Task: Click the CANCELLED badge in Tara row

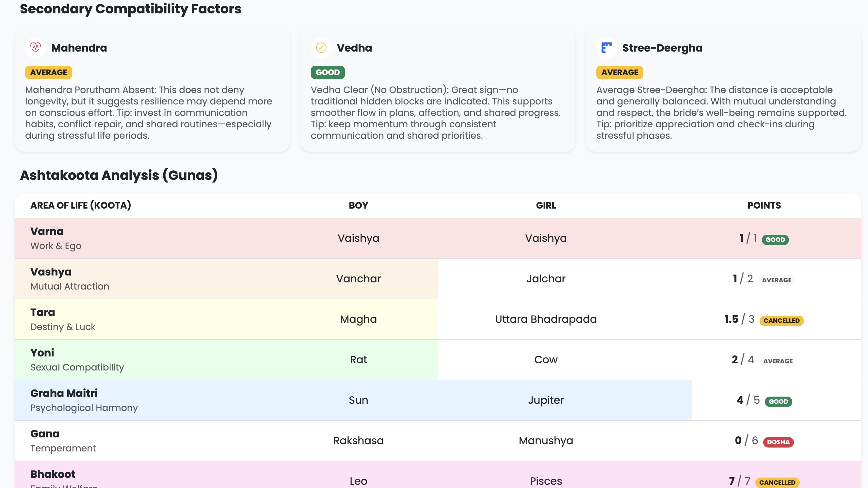Action: point(781,321)
